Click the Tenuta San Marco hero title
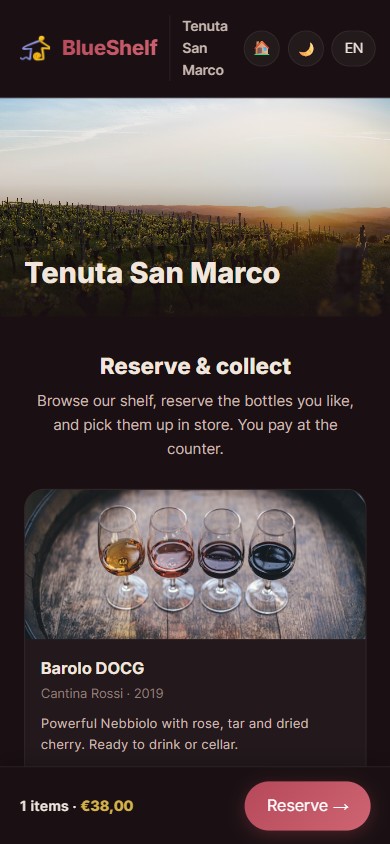Screen dimensions: 390x844 (152, 273)
